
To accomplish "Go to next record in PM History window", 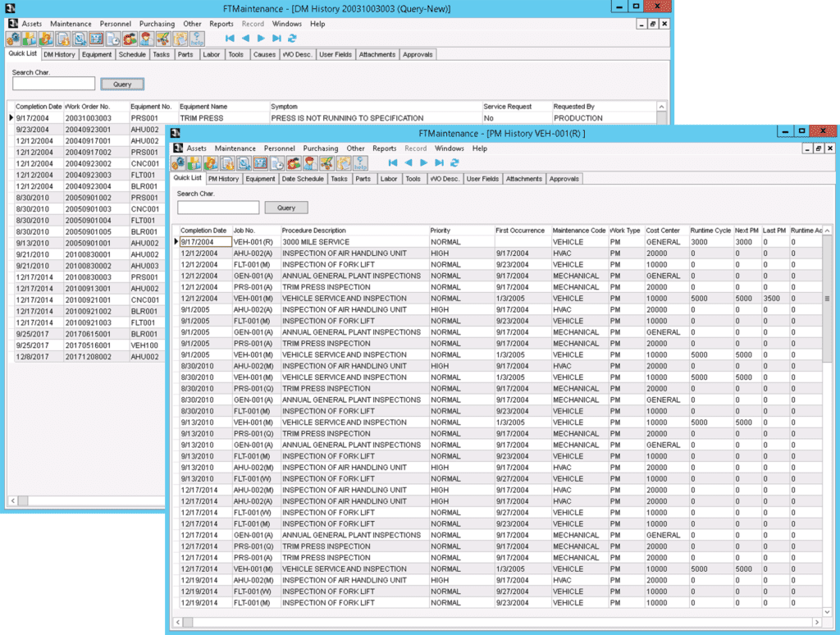I will [x=424, y=162].
